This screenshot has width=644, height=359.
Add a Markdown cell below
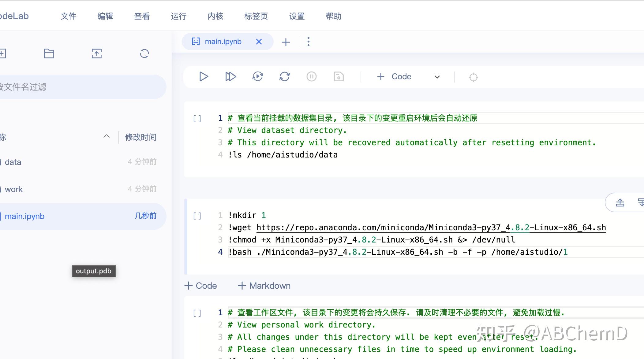pos(264,286)
